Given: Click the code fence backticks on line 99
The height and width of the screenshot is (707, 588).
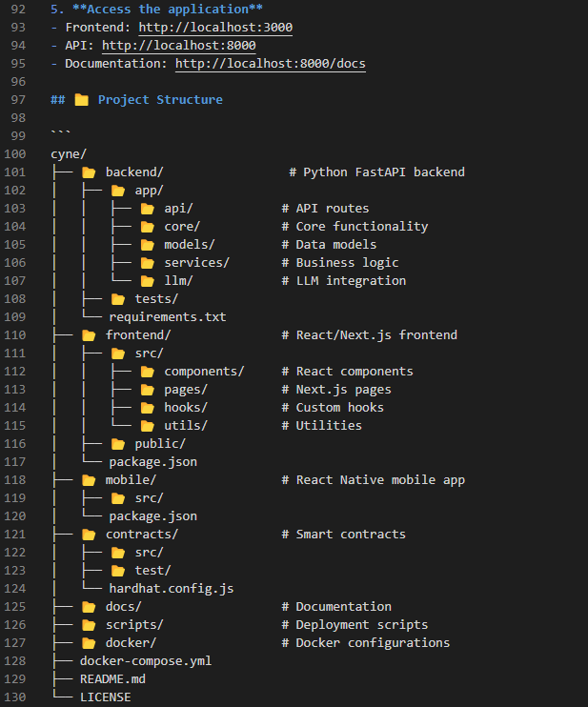Looking at the screenshot, I should (61, 134).
